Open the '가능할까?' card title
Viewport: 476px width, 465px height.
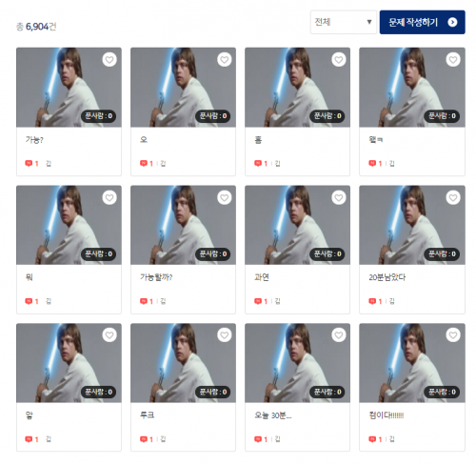156,277
